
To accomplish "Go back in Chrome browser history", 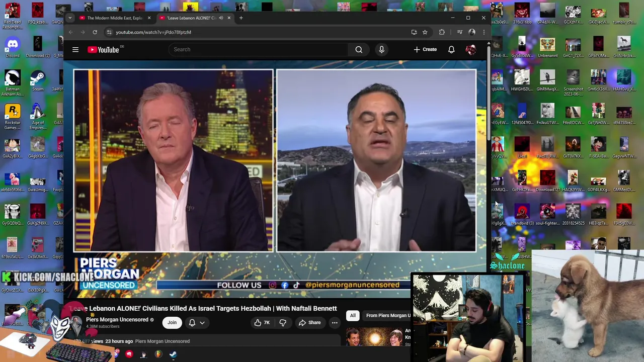I will coord(70,32).
